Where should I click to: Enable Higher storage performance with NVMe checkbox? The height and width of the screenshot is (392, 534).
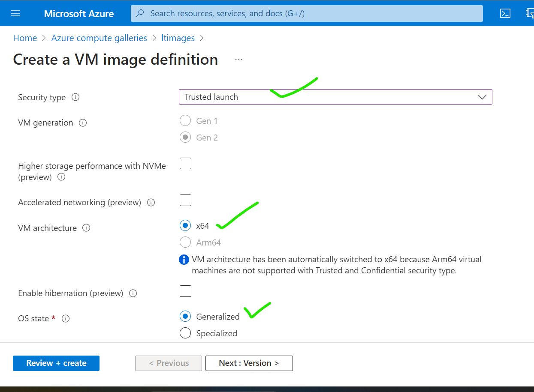tap(185, 164)
